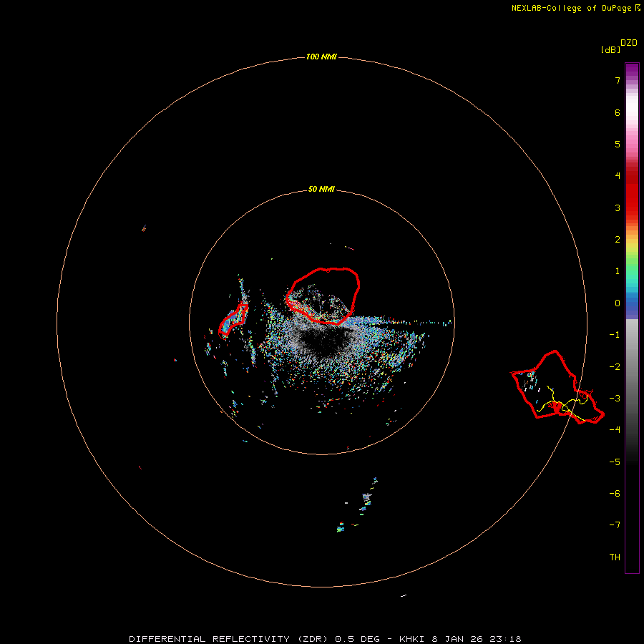644x644 pixels.
Task: Click the 2 dB scale value
Action: [x=618, y=240]
